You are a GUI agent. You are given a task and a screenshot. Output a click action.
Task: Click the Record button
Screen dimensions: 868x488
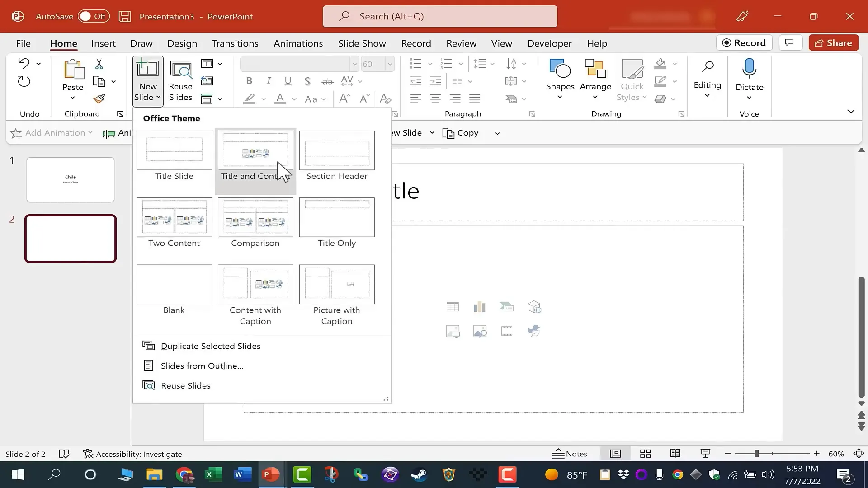(744, 43)
